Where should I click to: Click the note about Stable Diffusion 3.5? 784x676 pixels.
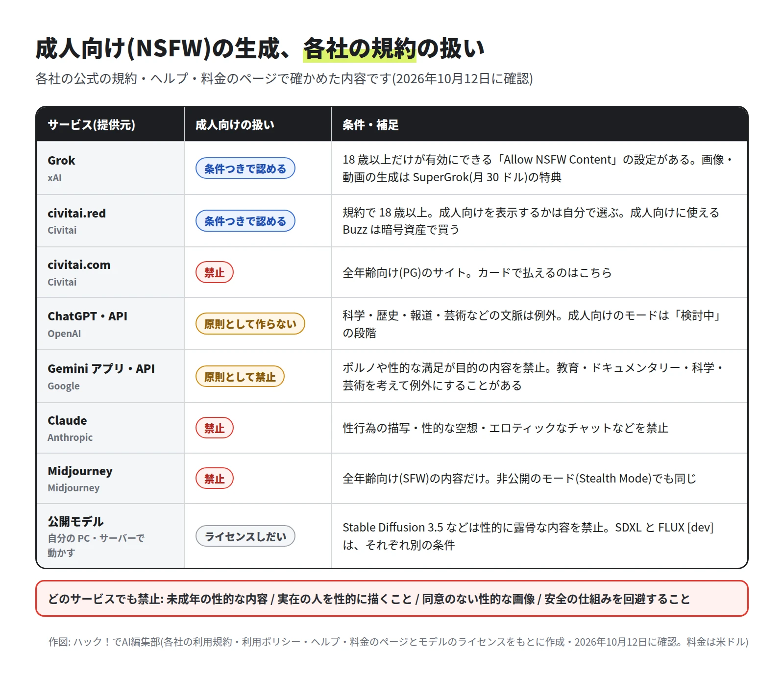click(528, 536)
